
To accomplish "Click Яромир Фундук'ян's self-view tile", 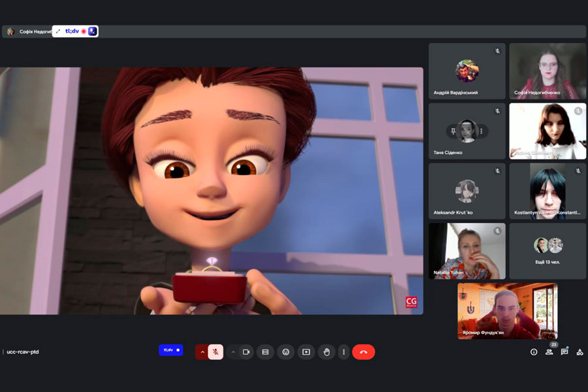I will [x=508, y=312].
